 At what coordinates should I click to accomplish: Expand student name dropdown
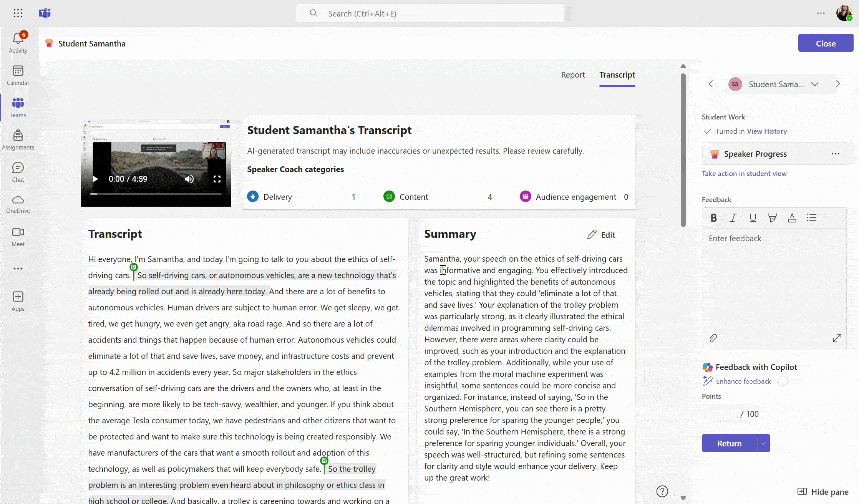tap(814, 84)
